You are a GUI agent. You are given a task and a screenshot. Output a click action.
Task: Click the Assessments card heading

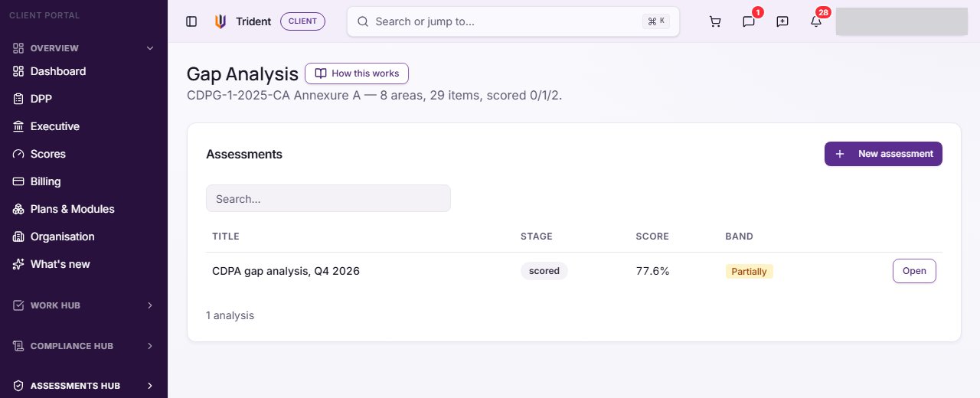point(244,154)
